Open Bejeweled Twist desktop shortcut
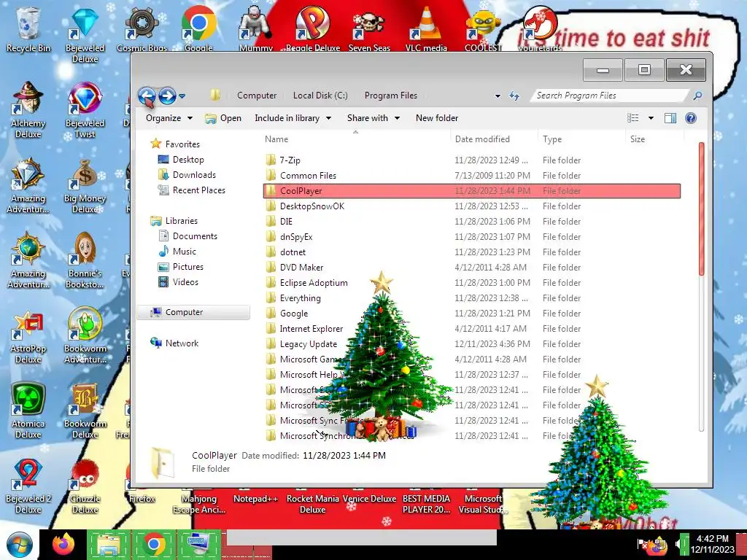 pos(85,110)
